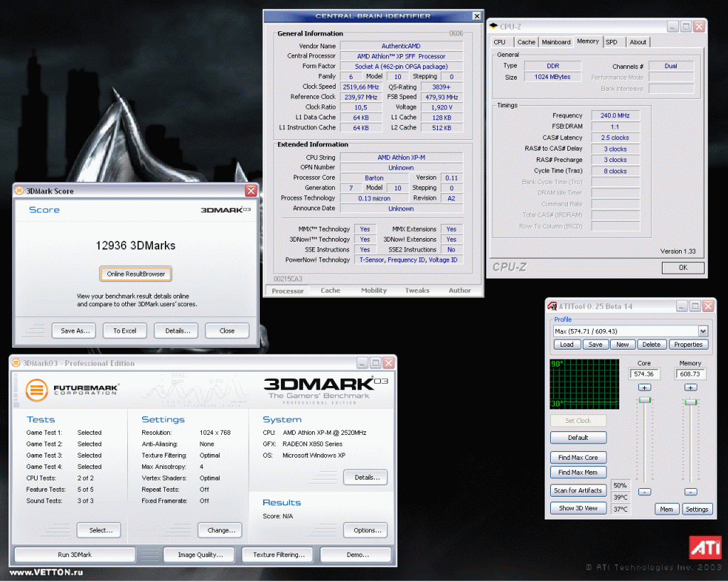The image size is (728, 582).
Task: Increase Memory clock with plus button
Action: point(690,387)
